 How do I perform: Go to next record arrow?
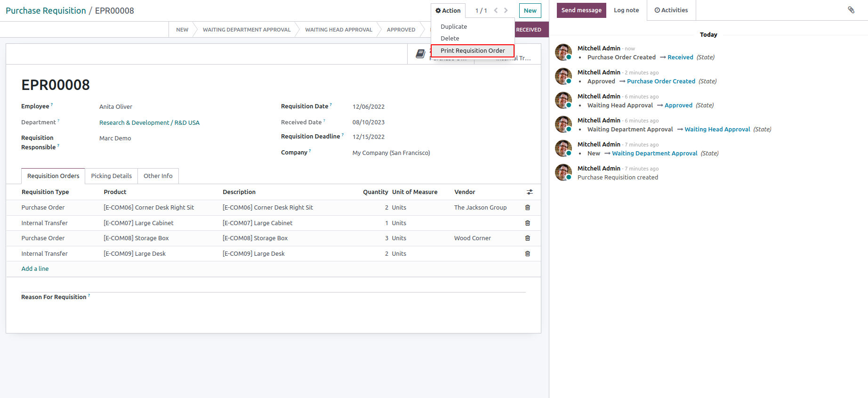pyautogui.click(x=506, y=10)
